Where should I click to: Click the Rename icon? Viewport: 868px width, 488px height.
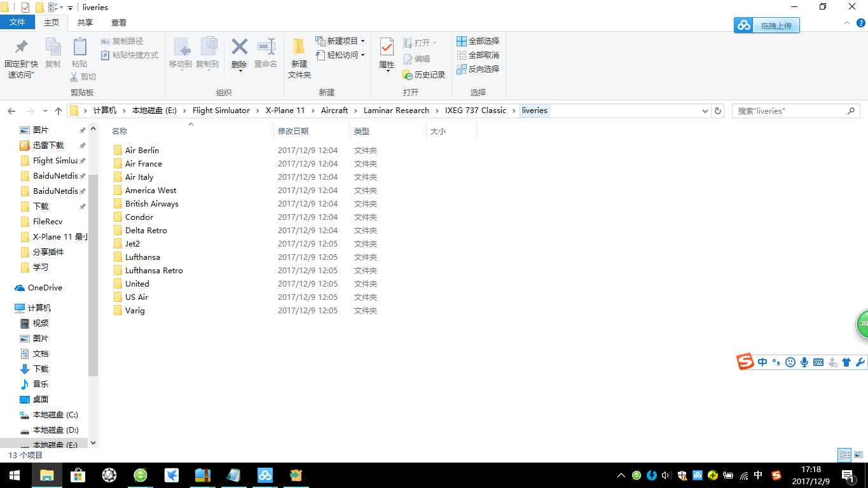point(266,53)
